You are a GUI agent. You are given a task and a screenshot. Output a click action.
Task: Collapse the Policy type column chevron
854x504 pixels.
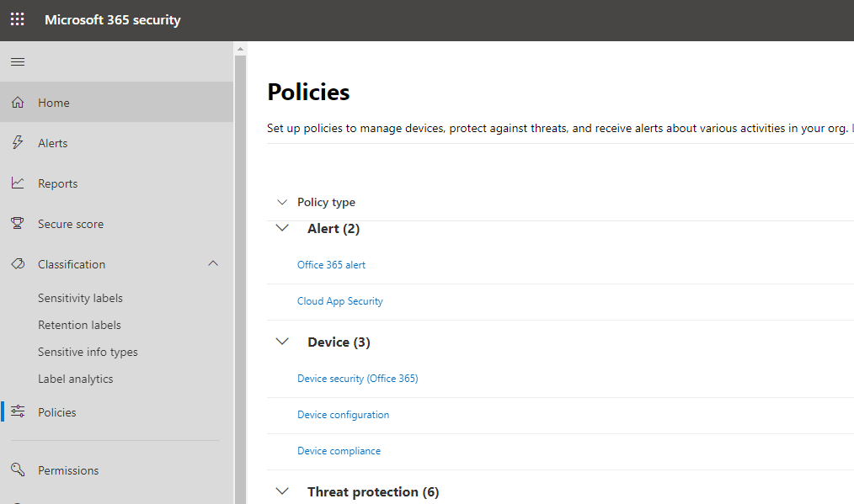click(x=281, y=202)
